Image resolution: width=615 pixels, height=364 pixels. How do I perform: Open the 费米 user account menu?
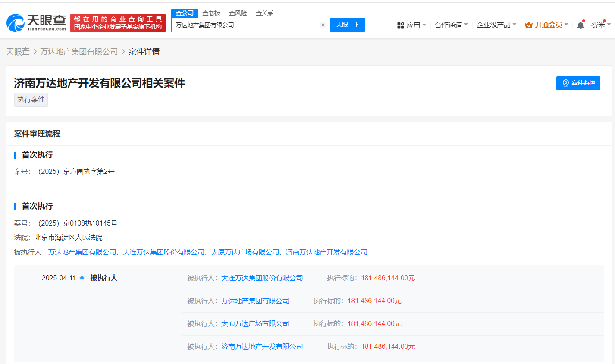(601, 25)
